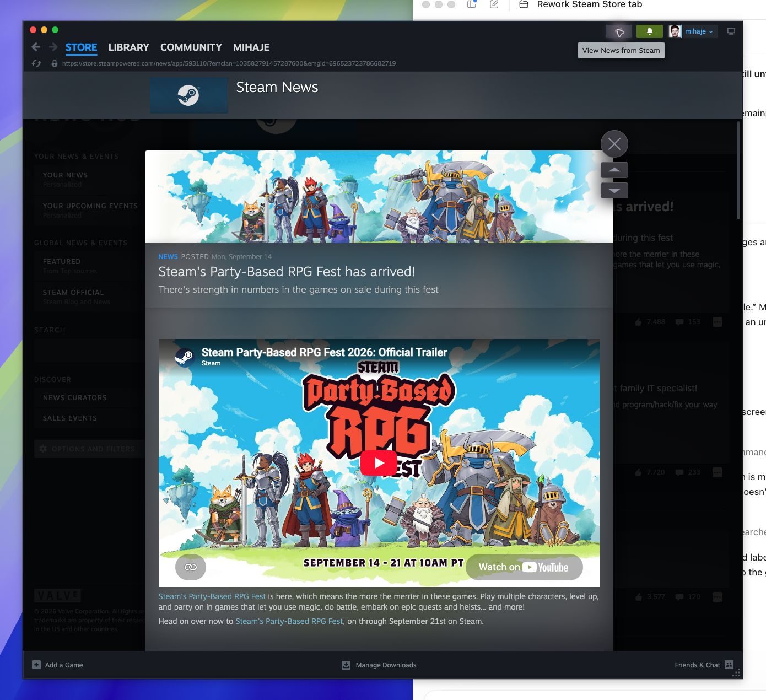Open the green notifications bell
Viewport: 766px width, 700px height.
650,31
